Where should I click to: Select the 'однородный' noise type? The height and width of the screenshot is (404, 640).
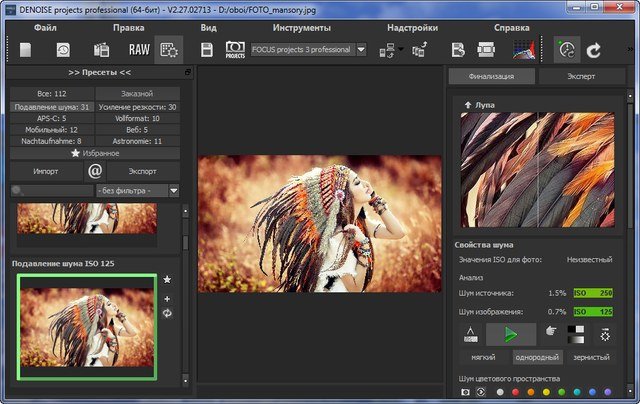pyautogui.click(x=537, y=357)
